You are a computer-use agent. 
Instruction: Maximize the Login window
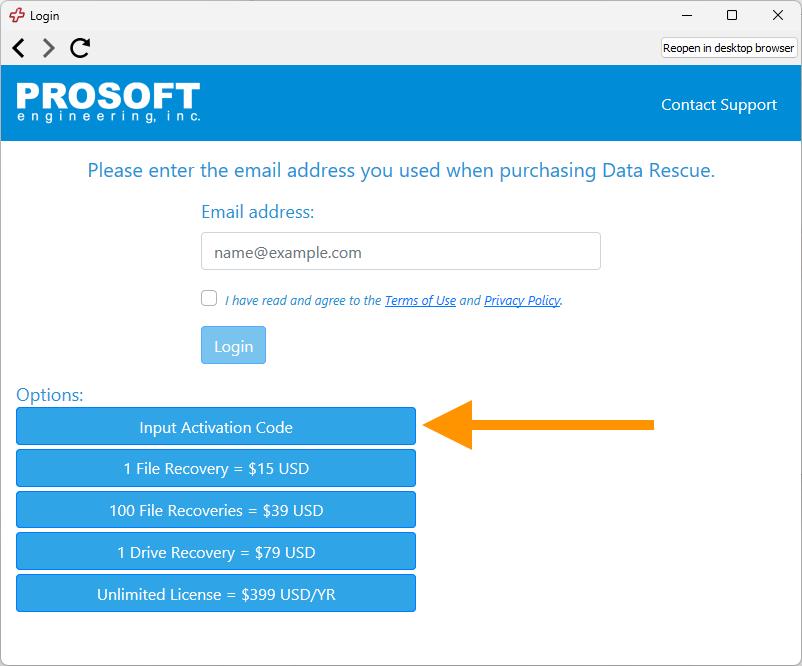pos(731,15)
